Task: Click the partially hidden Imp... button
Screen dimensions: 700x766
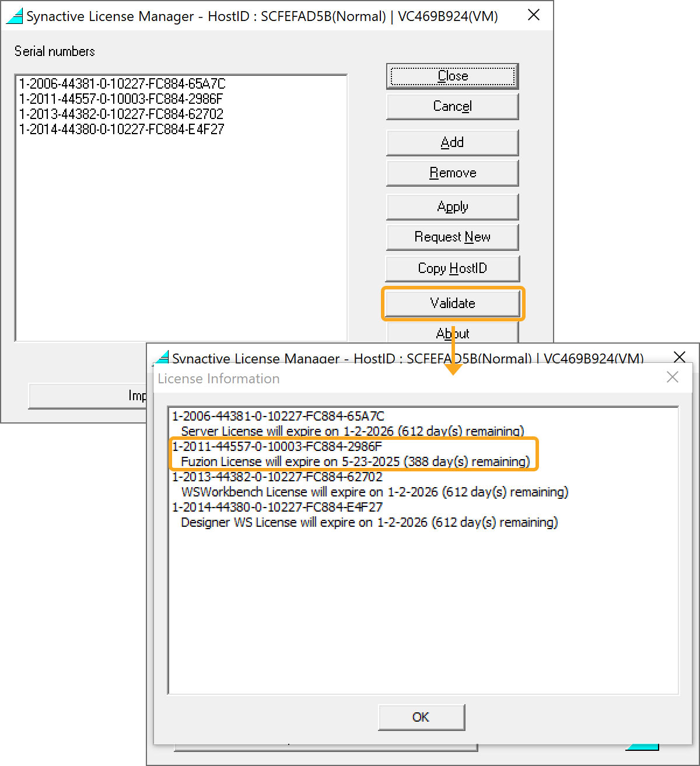Action: 87,396
